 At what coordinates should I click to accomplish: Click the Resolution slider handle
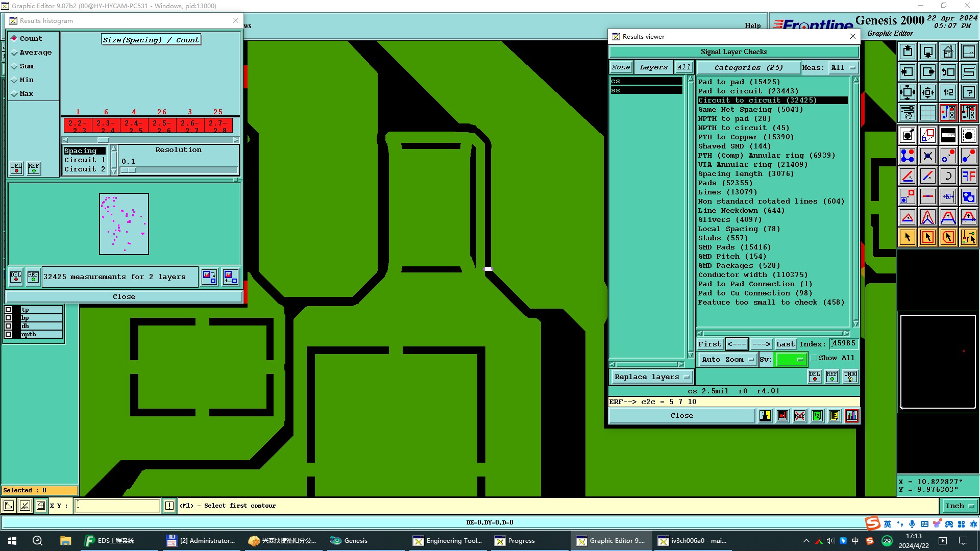point(129,170)
